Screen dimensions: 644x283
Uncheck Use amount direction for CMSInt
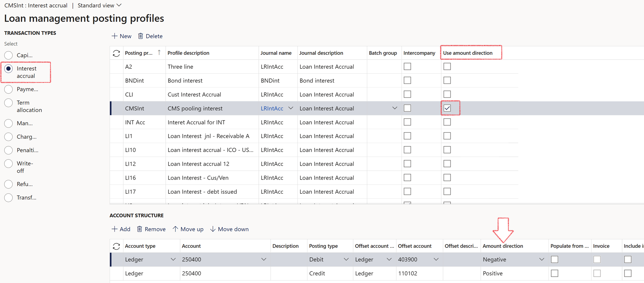tap(447, 108)
